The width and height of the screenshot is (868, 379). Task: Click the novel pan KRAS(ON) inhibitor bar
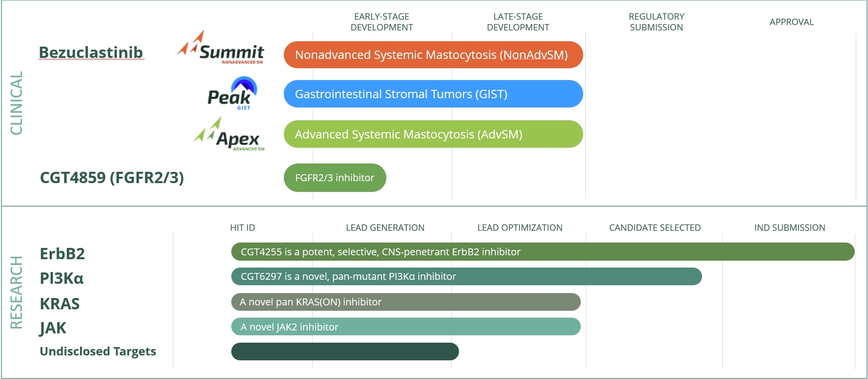406,302
